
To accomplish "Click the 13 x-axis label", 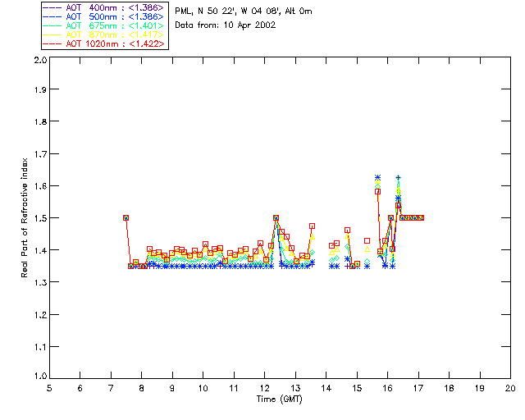I will click(295, 388).
